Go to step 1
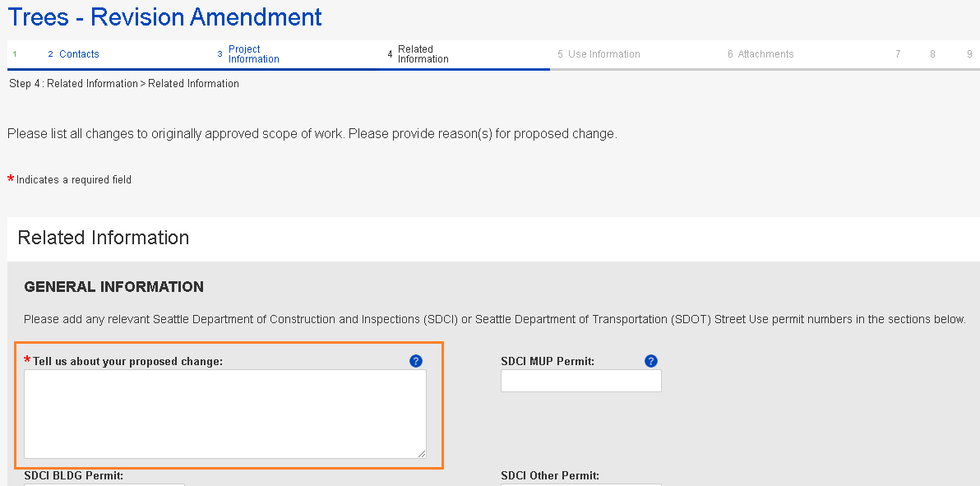980x486 pixels. click(x=15, y=54)
